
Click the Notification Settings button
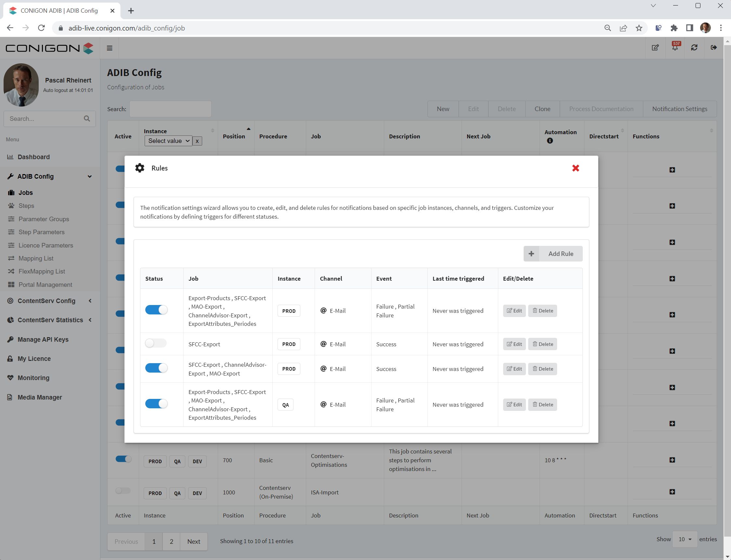680,109
